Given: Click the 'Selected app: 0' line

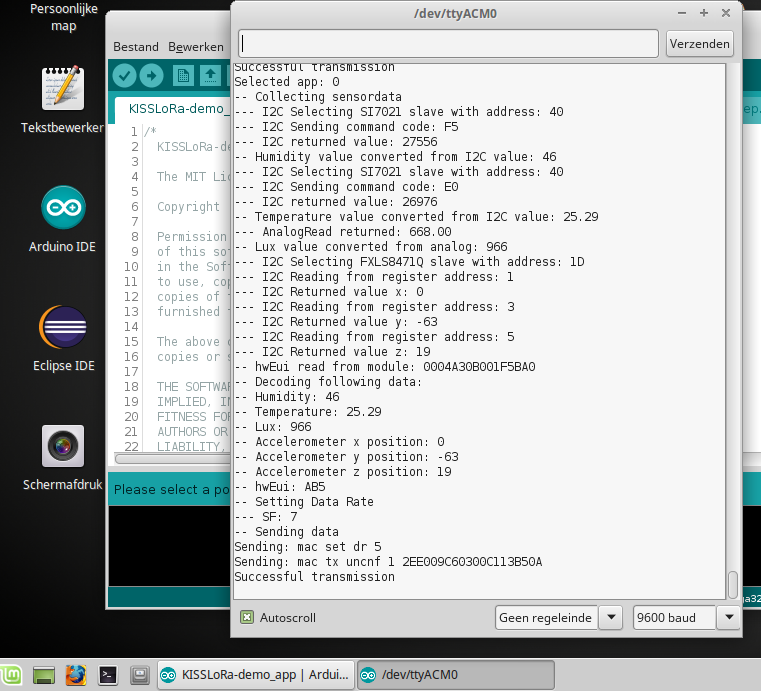Looking at the screenshot, I should coord(287,82).
